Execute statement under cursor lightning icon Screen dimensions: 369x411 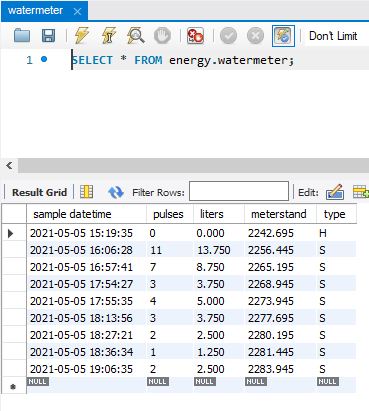pyautogui.click(x=109, y=36)
